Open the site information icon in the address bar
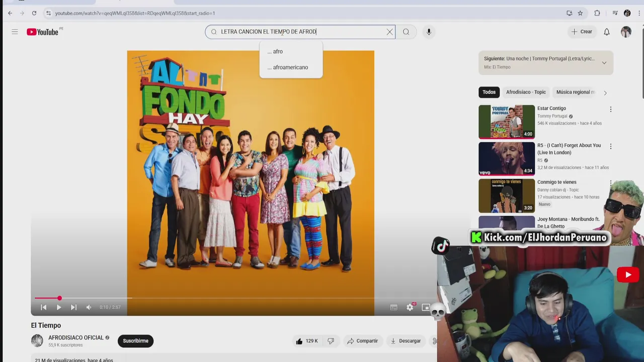Image resolution: width=644 pixels, height=362 pixels. (48, 13)
